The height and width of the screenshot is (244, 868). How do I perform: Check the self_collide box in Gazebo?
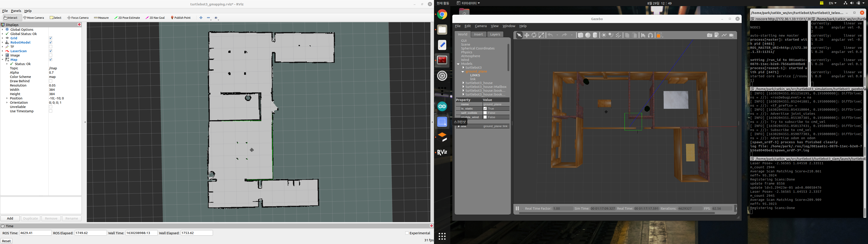[x=485, y=113]
